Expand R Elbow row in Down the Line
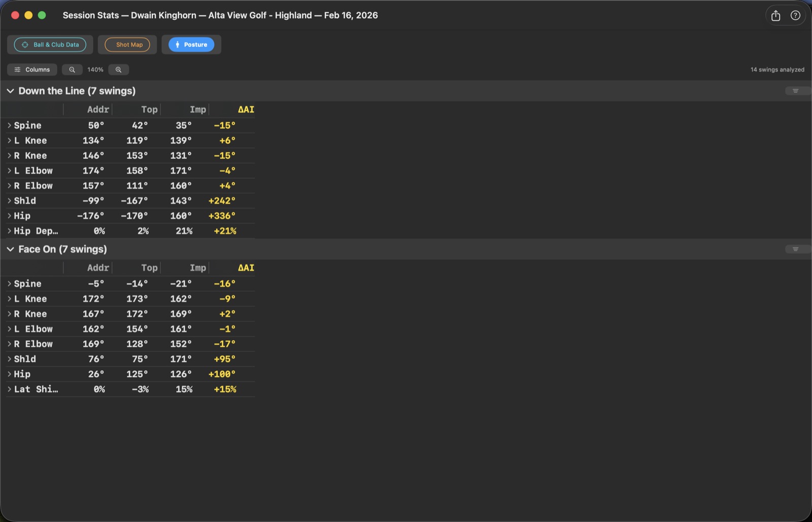 [x=9, y=186]
